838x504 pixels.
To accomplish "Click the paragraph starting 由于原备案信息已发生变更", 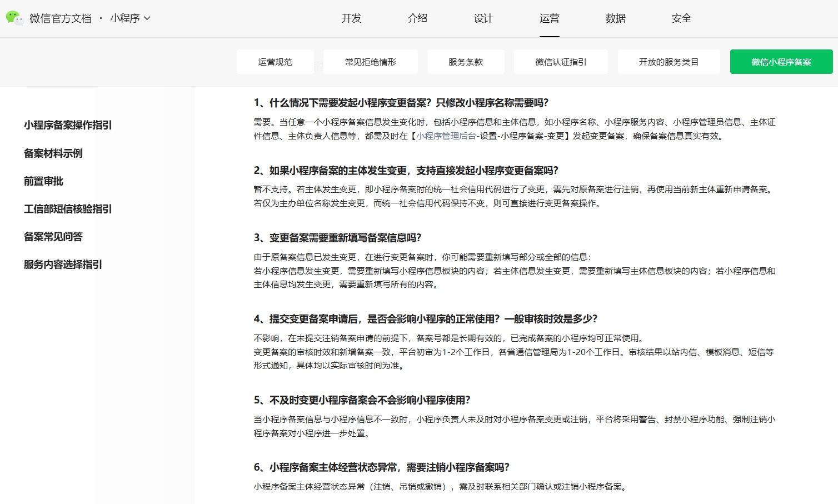I will point(515,271).
